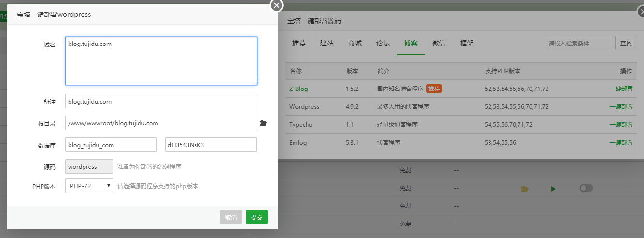644x238 pixels.
Task: Click the Wordpress name cell
Action: click(304, 107)
